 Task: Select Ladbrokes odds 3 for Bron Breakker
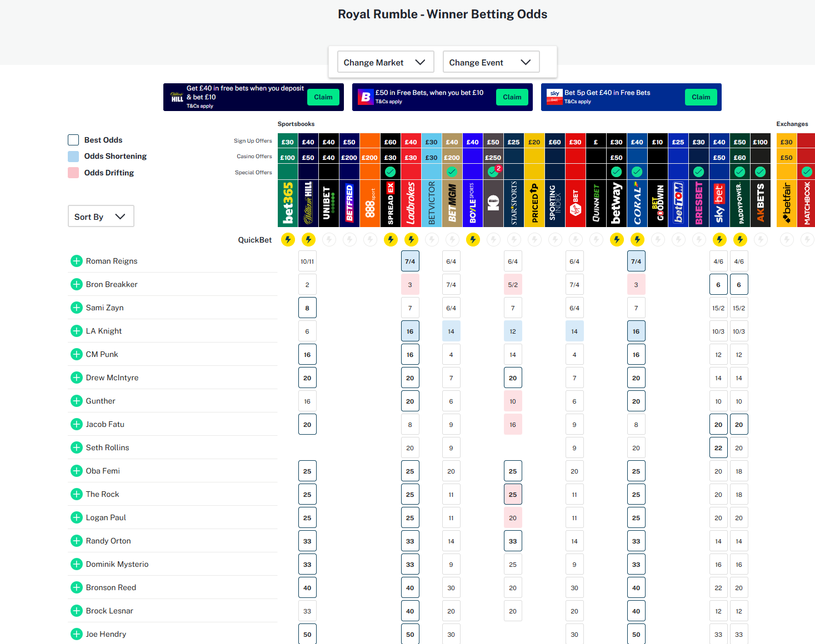point(410,285)
